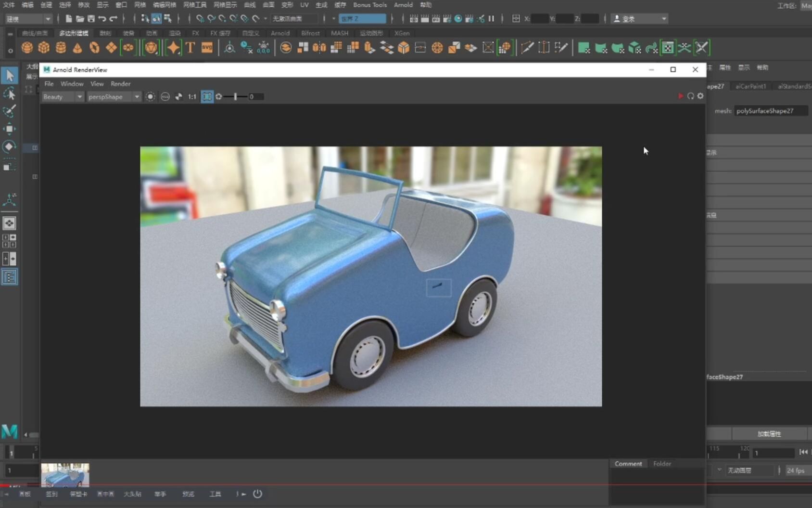
Task: Click the Arnold RenderView settings gear
Action: pyautogui.click(x=700, y=96)
